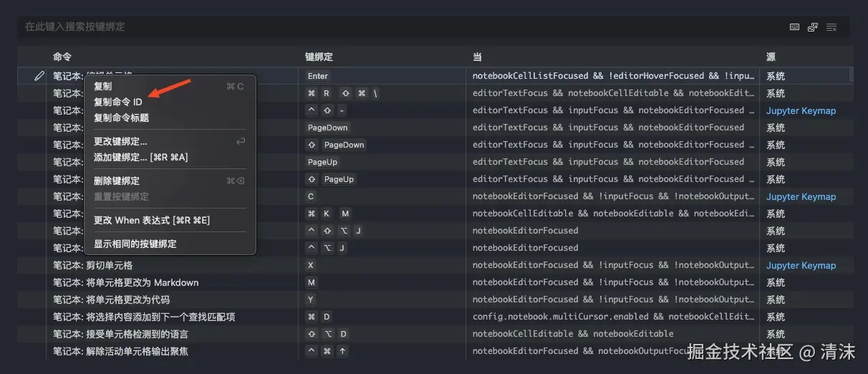
Task: Click the pencil edit icon in first row
Action: 39,76
